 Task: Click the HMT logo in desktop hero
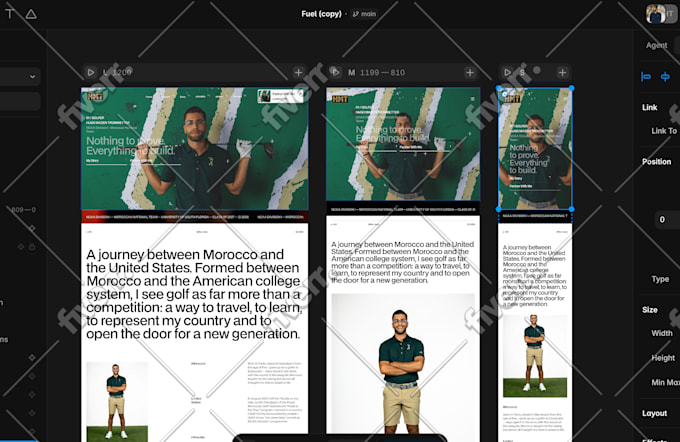(95, 96)
